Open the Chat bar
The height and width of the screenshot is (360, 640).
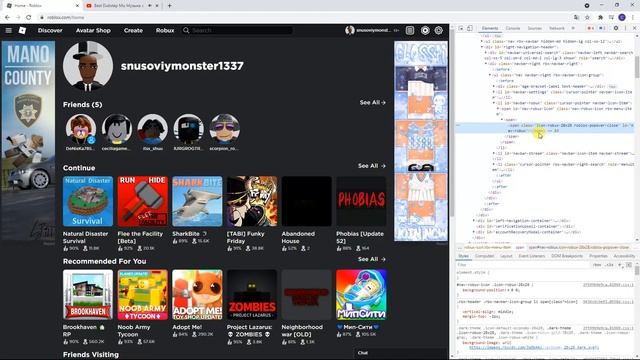pos(402,353)
